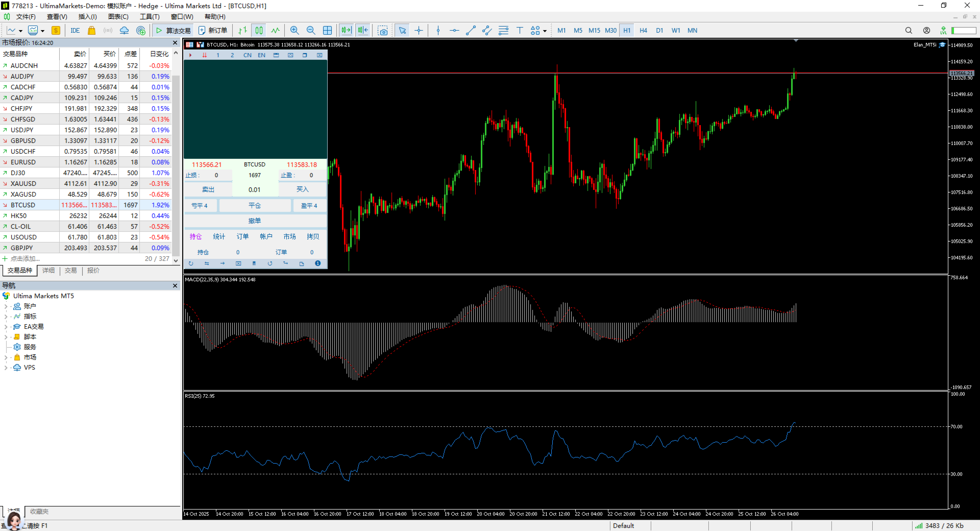Click the 0.01 lot size field
The image size is (980, 531).
pyautogui.click(x=255, y=190)
